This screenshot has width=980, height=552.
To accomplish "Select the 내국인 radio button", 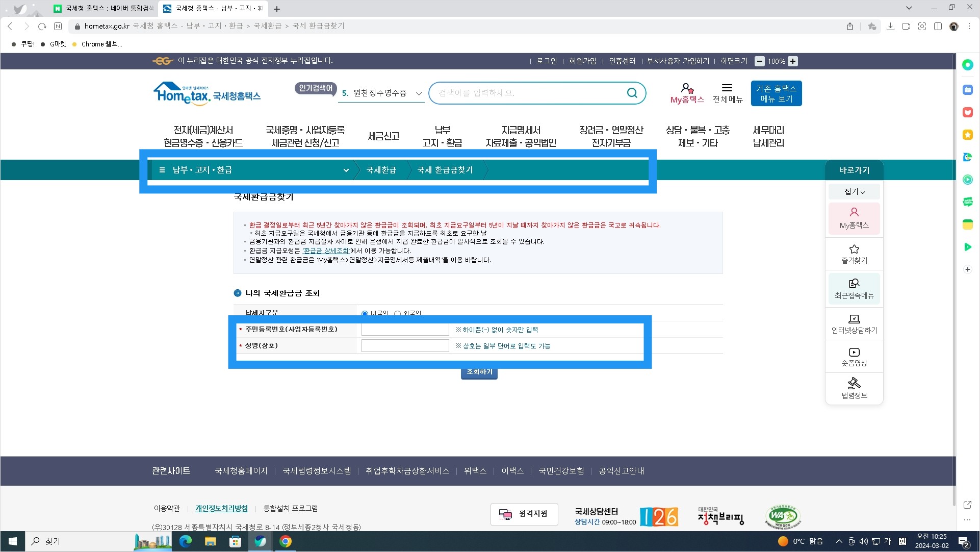I will tap(365, 313).
